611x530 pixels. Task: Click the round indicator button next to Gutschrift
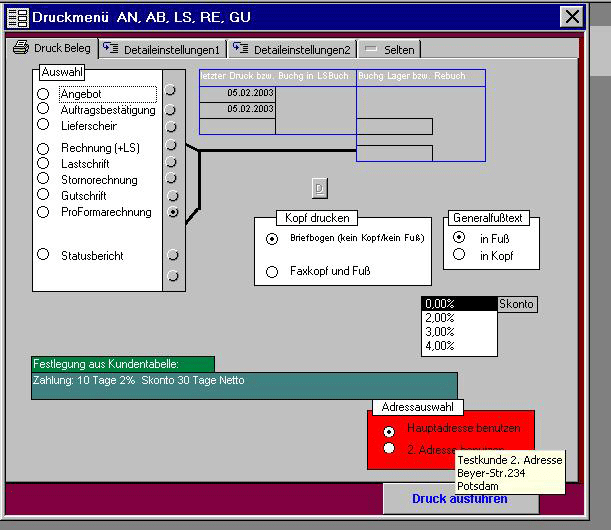(x=172, y=197)
